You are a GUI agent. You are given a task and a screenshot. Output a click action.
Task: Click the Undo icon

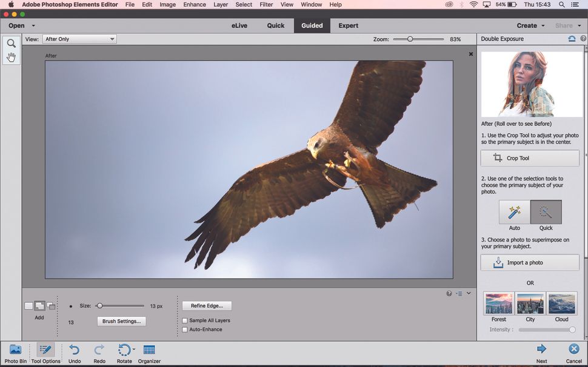pos(74,350)
